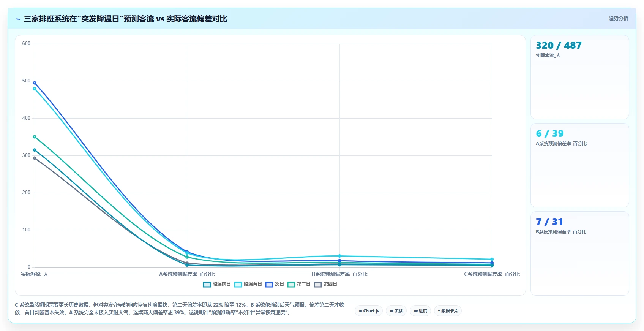Click the 降温首日 data point at 实际客流_人
Screen dimensions: 644x331
[35, 89]
